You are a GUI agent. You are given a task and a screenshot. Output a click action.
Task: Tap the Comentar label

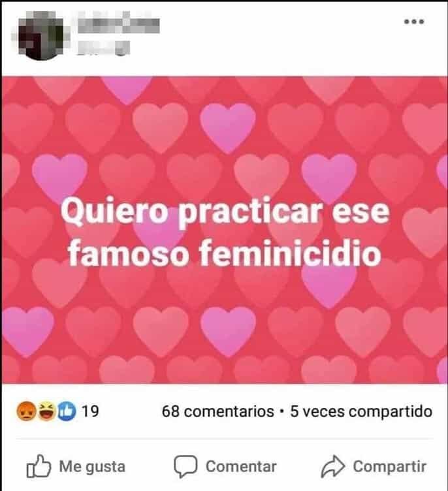coord(241,467)
